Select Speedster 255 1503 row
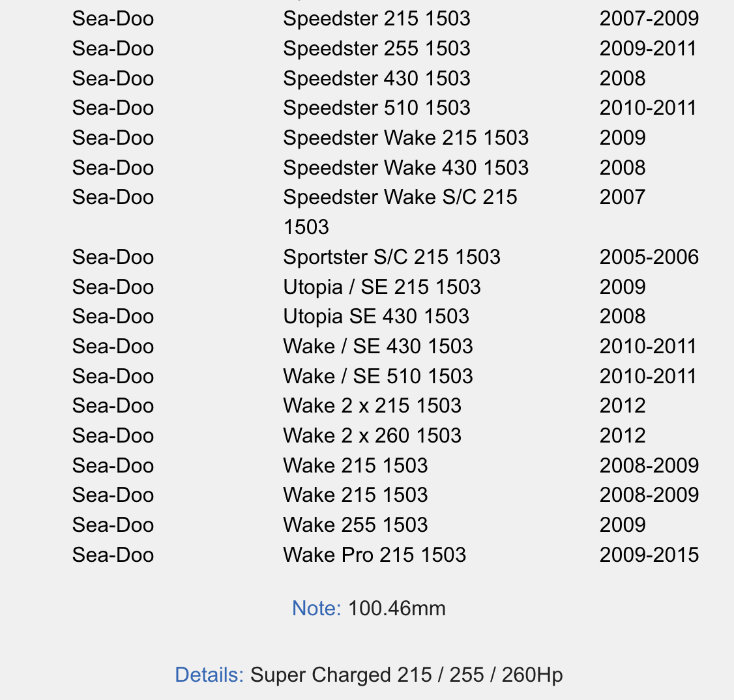This screenshot has width=734, height=700. coord(385,49)
